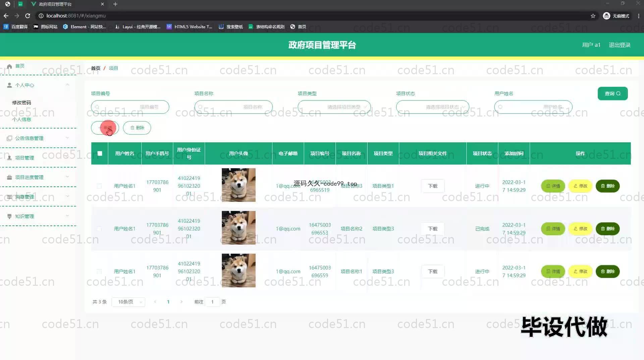644x360 pixels.
Task: Open Element bookmark
Action: (x=85, y=27)
